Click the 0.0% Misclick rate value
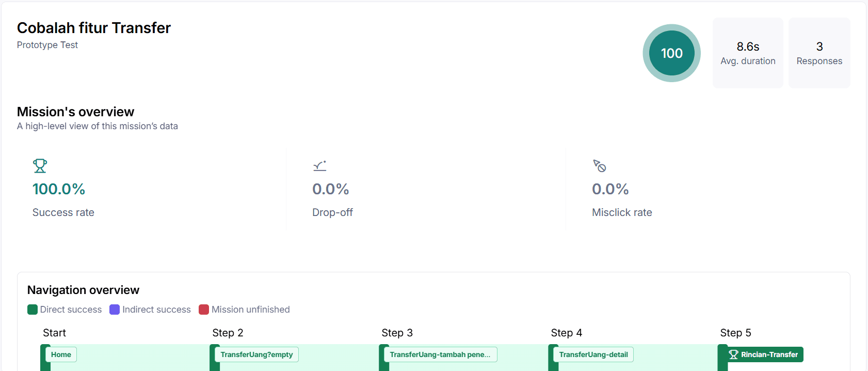Image resolution: width=868 pixels, height=371 pixels. click(x=610, y=189)
